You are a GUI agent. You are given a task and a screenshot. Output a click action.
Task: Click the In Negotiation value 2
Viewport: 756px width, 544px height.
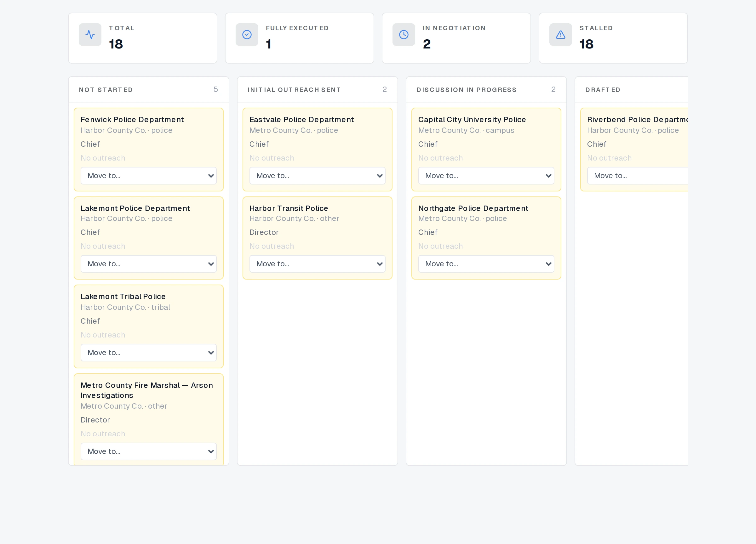427,44
